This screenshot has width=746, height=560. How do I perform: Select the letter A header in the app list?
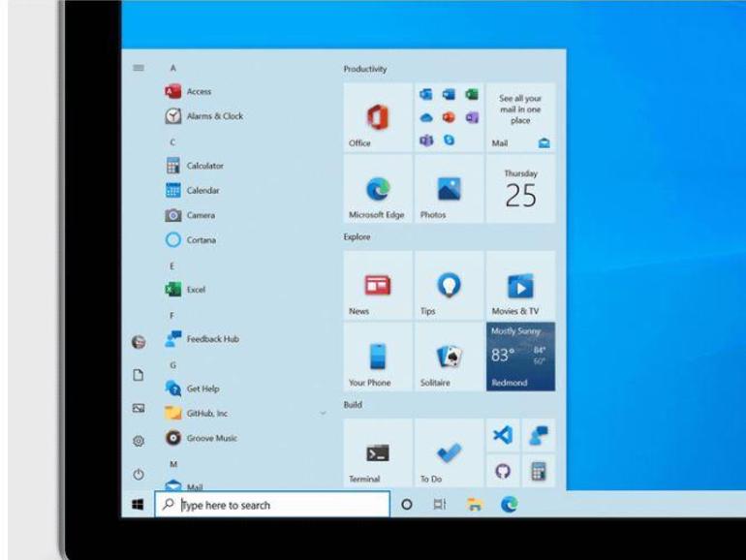pos(173,68)
